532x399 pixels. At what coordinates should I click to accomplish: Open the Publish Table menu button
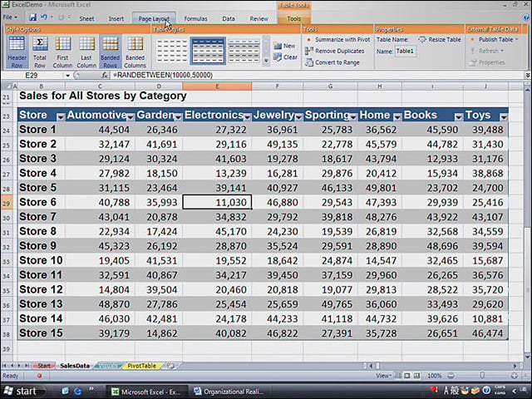pyautogui.click(x=495, y=40)
